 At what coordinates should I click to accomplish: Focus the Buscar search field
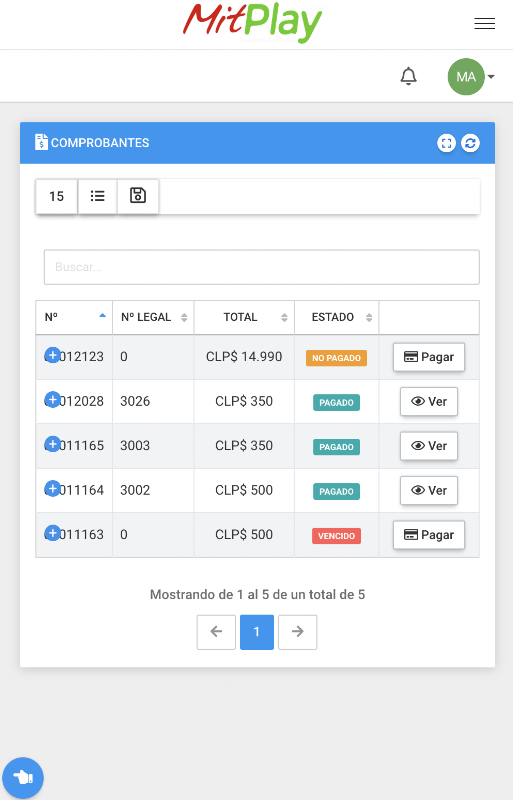tap(261, 267)
